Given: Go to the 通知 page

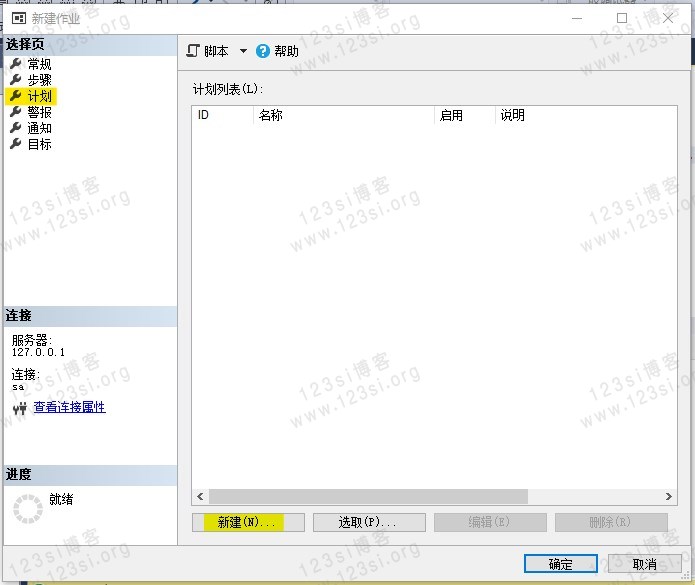Looking at the screenshot, I should (39, 128).
